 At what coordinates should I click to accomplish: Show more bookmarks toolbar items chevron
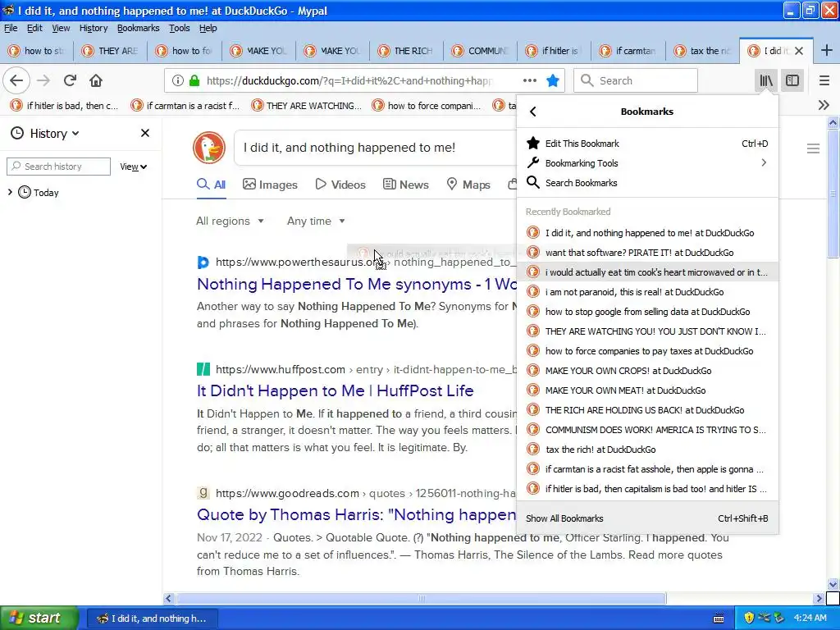[x=824, y=105]
